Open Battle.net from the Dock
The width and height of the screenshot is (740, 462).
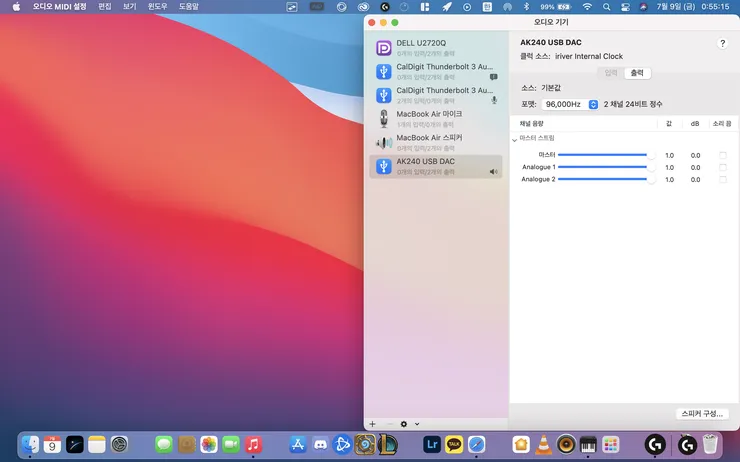point(342,444)
